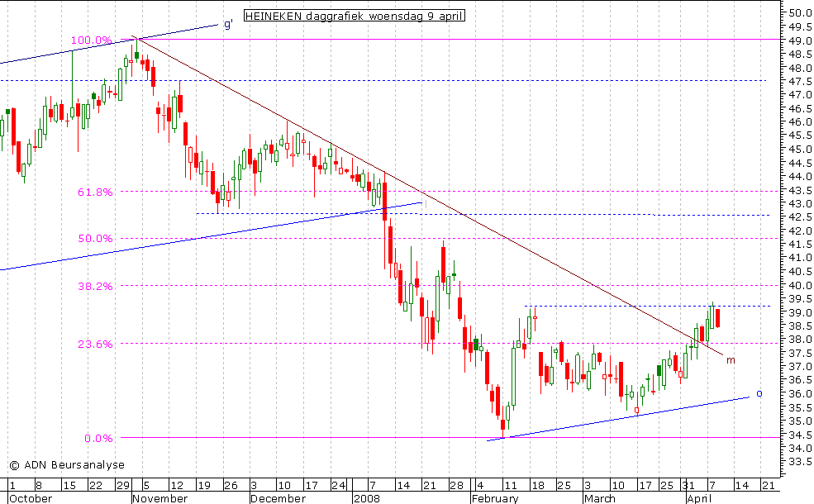Image resolution: width=814 pixels, height=504 pixels.
Task: Select the 'February' month label
Action: 495,499
